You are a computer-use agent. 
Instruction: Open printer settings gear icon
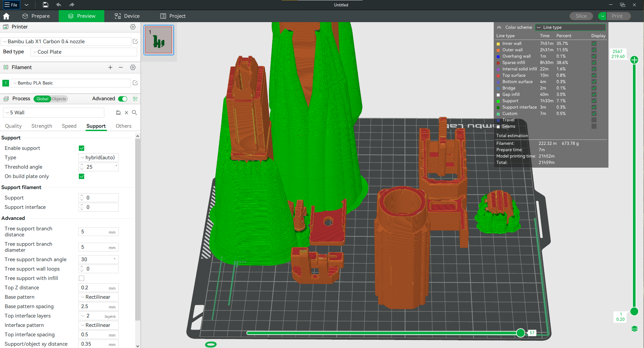(x=133, y=27)
